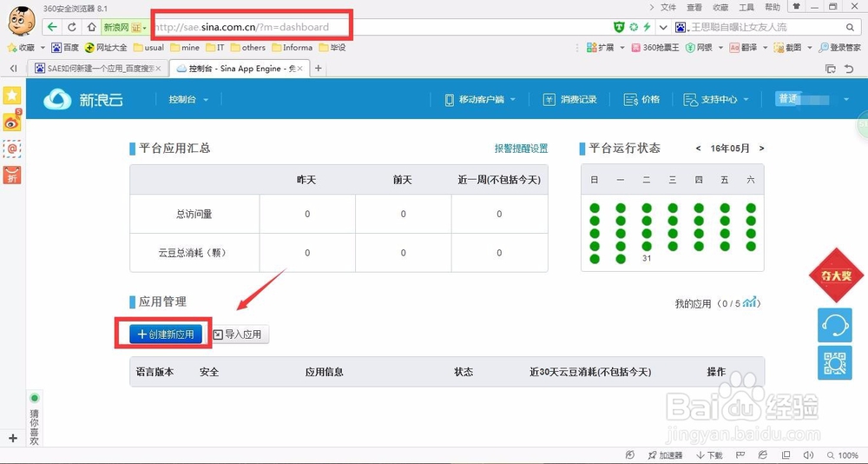Open a new tab with plus button
Screen dimensions: 868x464
[318, 68]
